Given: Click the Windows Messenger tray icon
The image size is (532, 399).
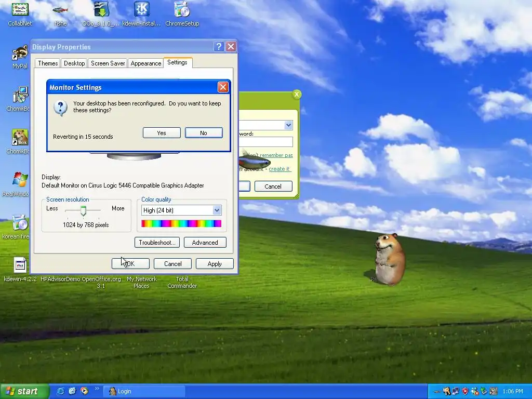Looking at the screenshot, I should (475, 392).
